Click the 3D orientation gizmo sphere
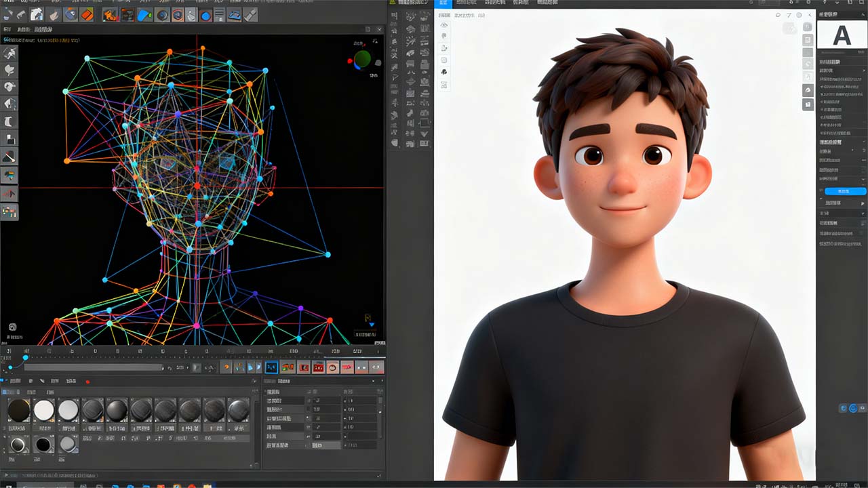This screenshot has width=868, height=488. click(363, 60)
